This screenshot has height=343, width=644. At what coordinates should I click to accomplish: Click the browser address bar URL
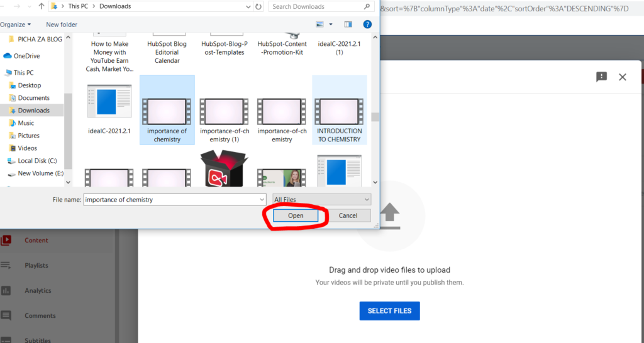[x=504, y=9]
